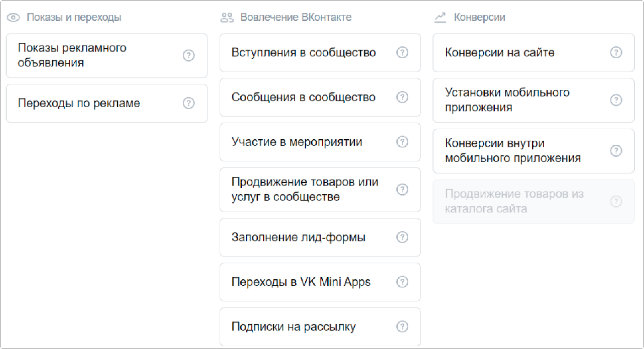Click help icon for Переходы в VK Mini Apps

coord(402,282)
